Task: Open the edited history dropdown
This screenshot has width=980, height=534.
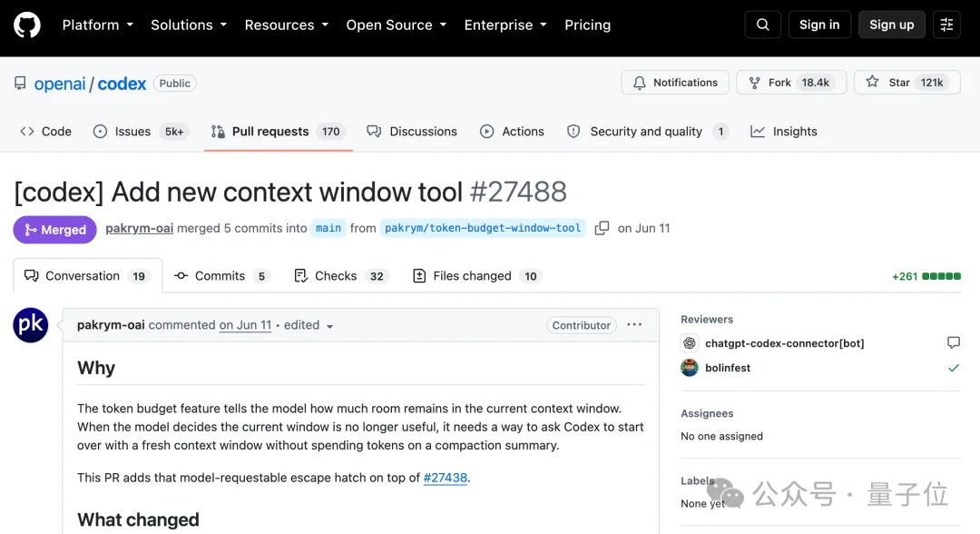Action: click(309, 325)
